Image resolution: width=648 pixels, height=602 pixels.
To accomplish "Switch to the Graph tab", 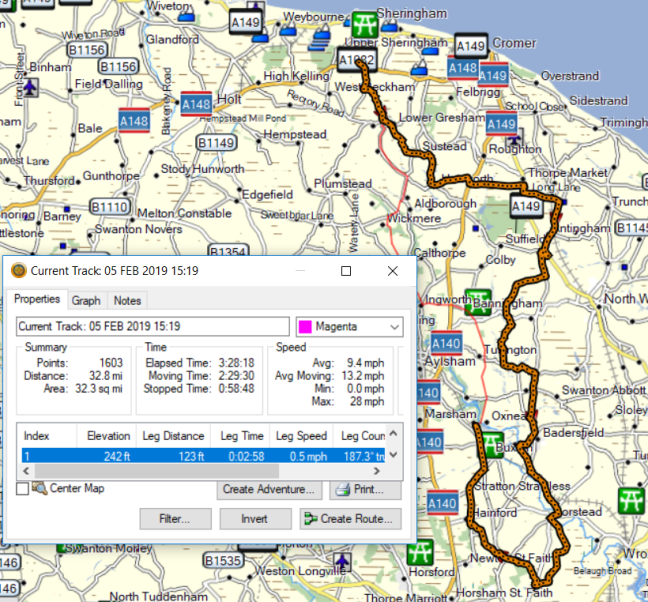I will [x=86, y=300].
